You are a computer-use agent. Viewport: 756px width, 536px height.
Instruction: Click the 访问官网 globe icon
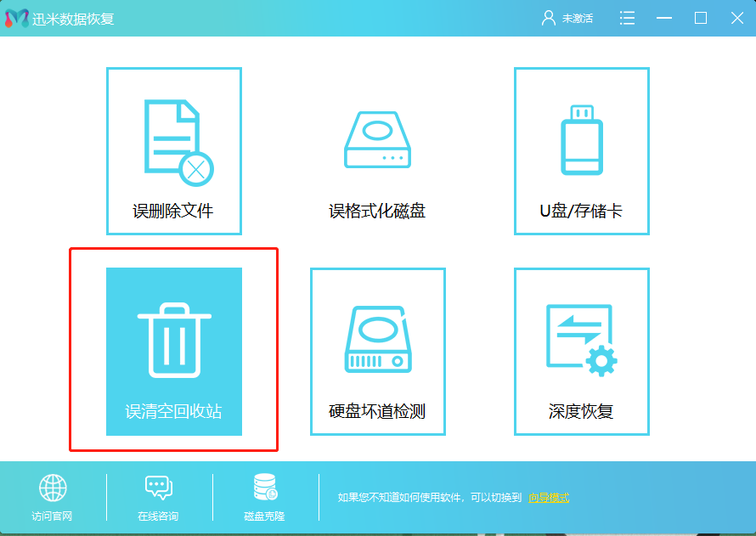coord(54,488)
